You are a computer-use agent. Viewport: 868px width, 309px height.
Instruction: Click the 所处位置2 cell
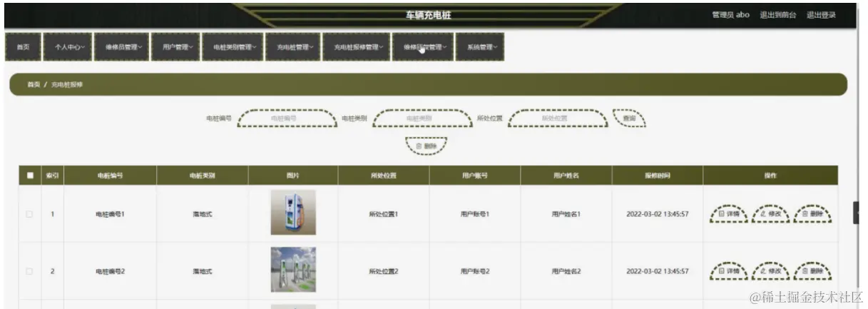[384, 271]
